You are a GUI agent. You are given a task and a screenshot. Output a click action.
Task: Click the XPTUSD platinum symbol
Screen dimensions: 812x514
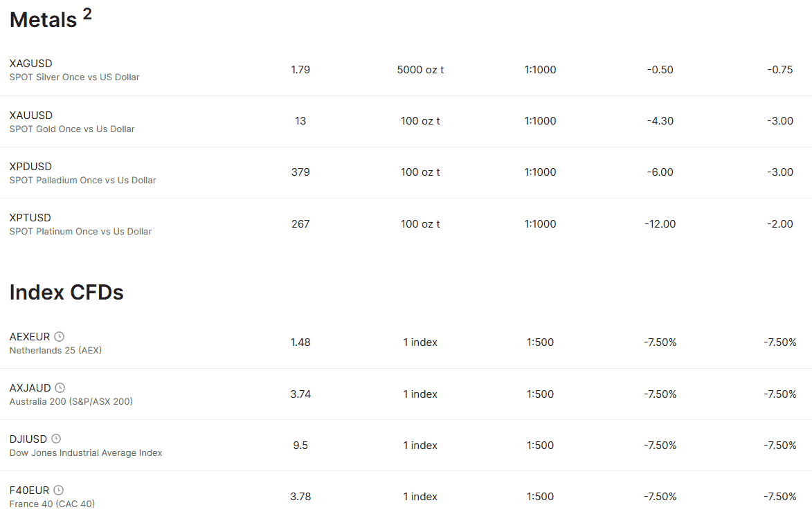click(x=30, y=218)
